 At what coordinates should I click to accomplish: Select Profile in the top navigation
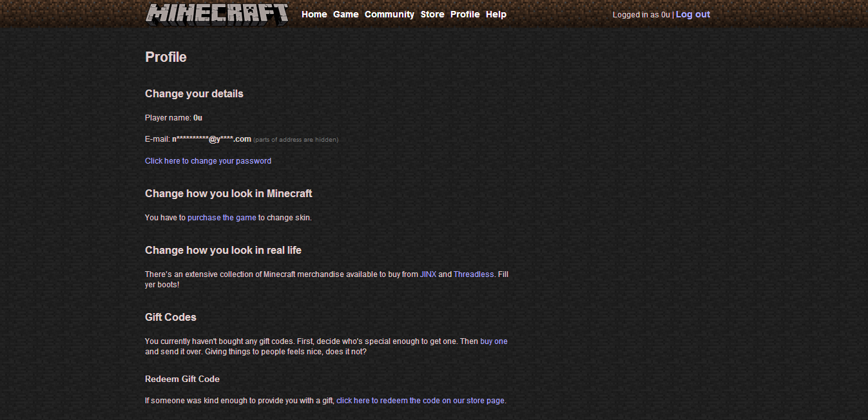coord(465,14)
